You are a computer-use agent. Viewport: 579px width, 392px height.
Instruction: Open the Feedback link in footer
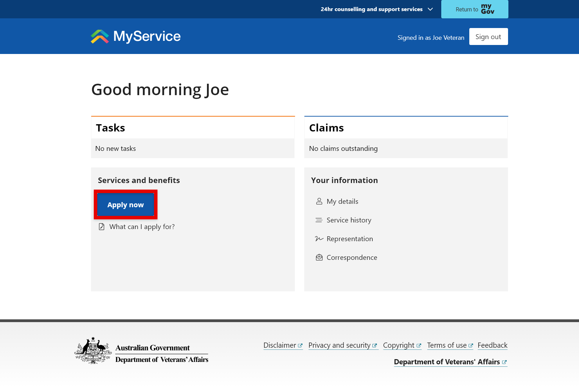coord(492,345)
